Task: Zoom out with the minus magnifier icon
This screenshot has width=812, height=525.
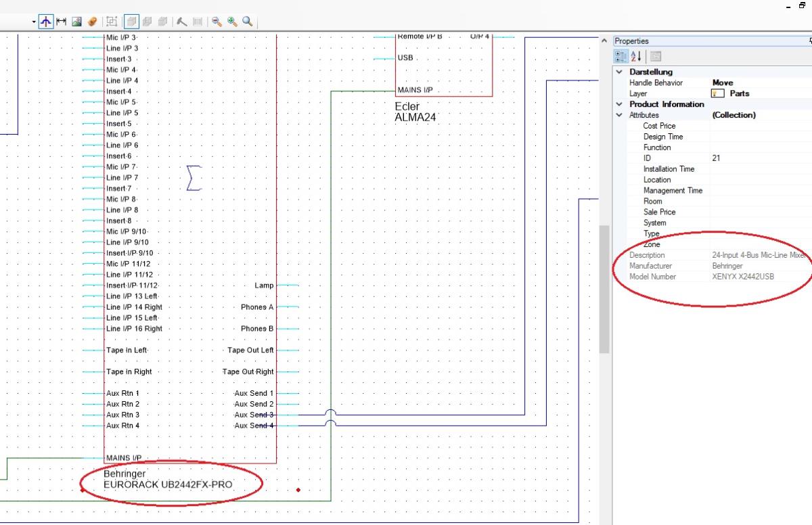Action: tap(217, 22)
